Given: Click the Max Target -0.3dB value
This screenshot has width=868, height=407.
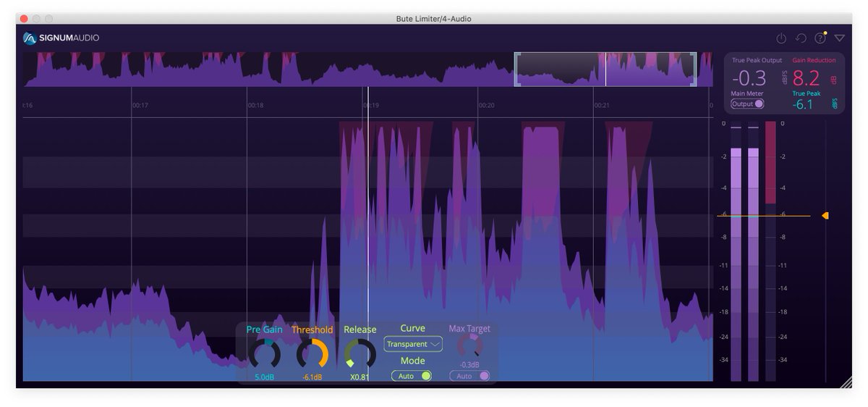Looking at the screenshot, I should pyautogui.click(x=470, y=365).
